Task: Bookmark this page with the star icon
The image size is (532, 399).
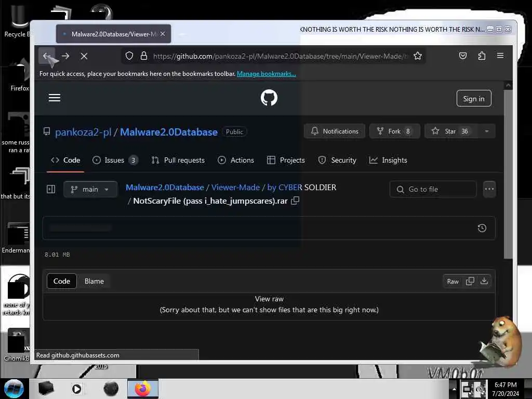Action: click(418, 56)
